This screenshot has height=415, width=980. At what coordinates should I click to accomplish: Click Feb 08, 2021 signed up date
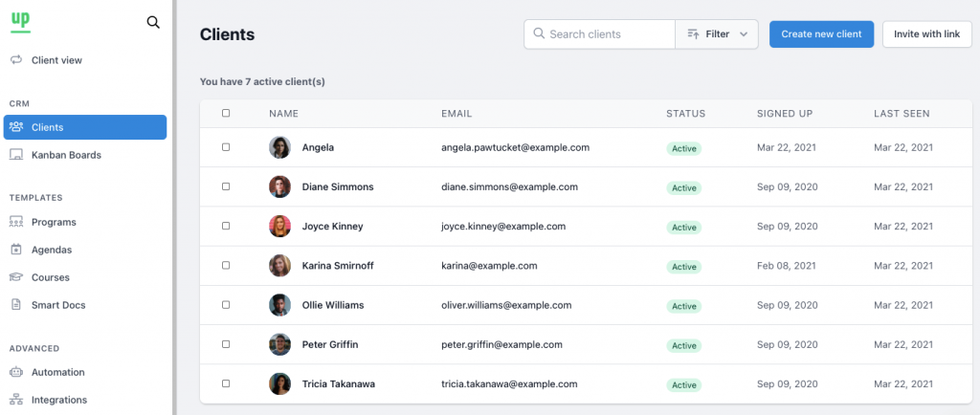tap(787, 265)
